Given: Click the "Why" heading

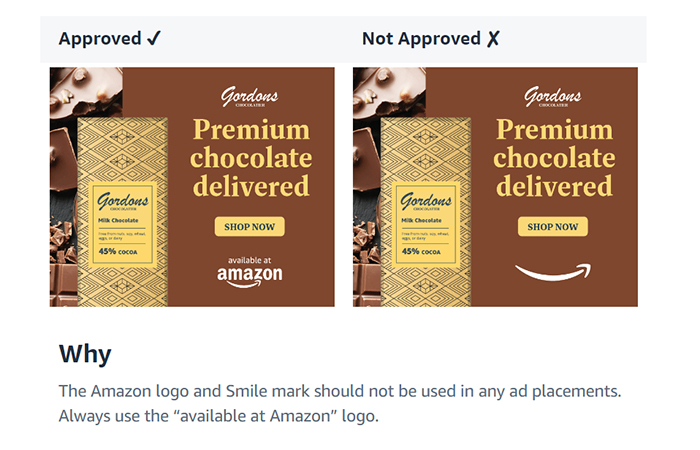Looking at the screenshot, I should (85, 354).
